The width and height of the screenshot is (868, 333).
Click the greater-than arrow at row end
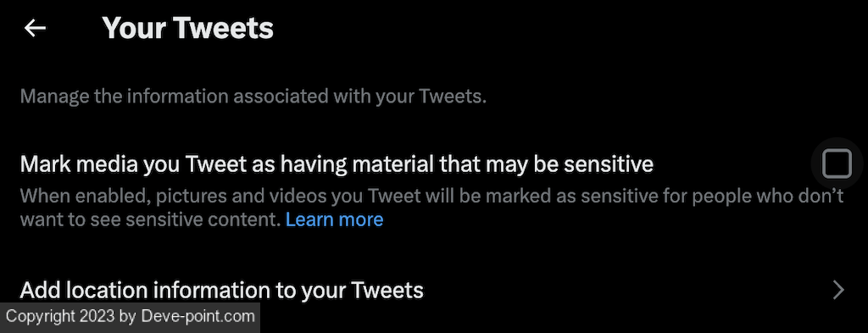[838, 290]
